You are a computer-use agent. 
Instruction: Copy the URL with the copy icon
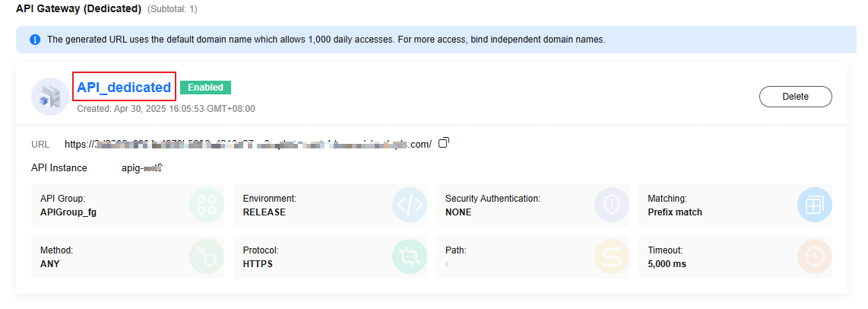(443, 143)
